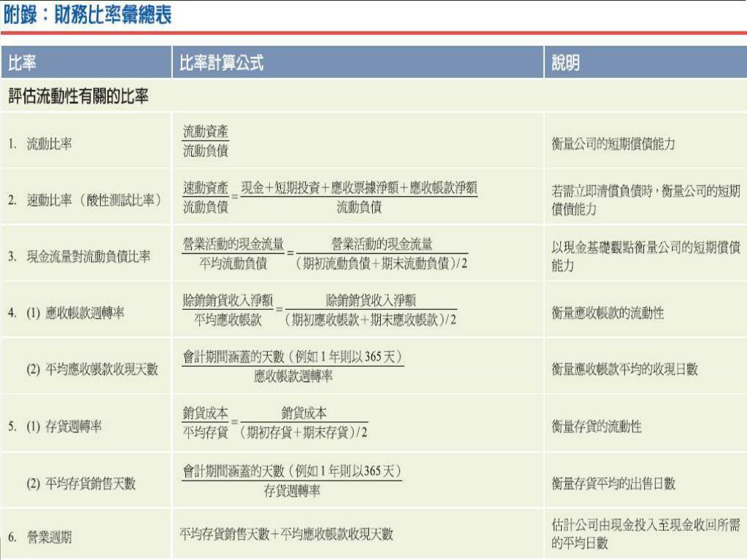Click 存貨週轉率 denominator in formula
This screenshot has height=560, width=747.
(x=292, y=491)
